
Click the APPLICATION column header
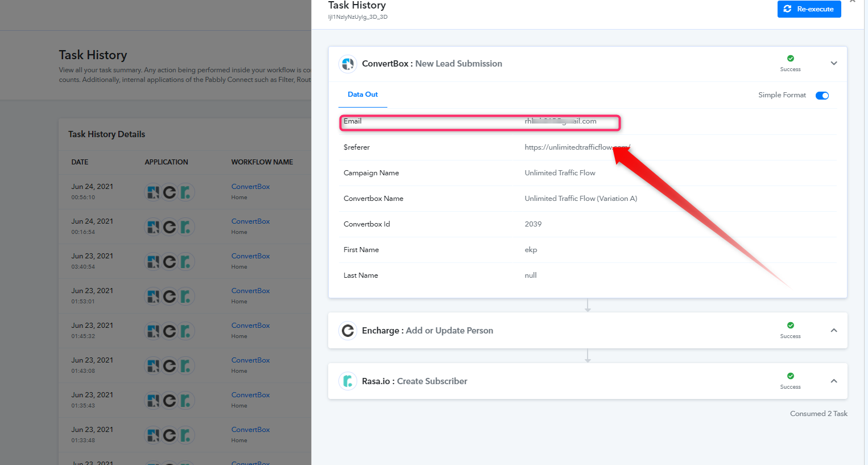166,162
